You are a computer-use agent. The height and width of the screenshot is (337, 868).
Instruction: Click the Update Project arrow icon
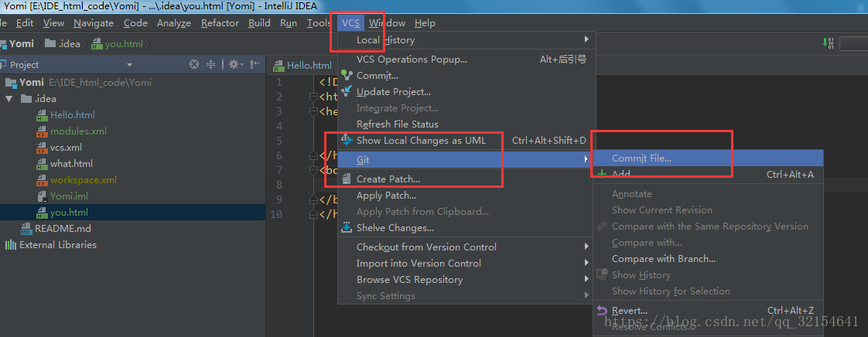click(347, 92)
